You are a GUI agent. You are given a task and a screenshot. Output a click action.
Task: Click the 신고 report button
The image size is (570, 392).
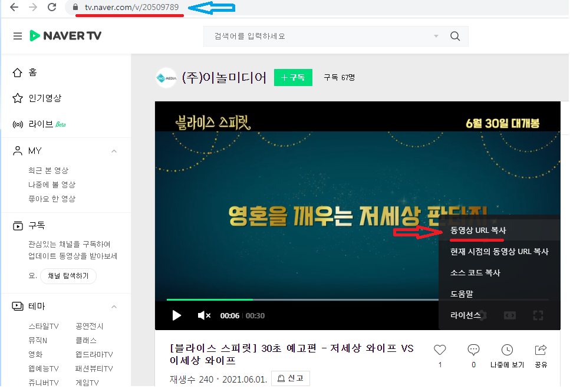tap(291, 378)
